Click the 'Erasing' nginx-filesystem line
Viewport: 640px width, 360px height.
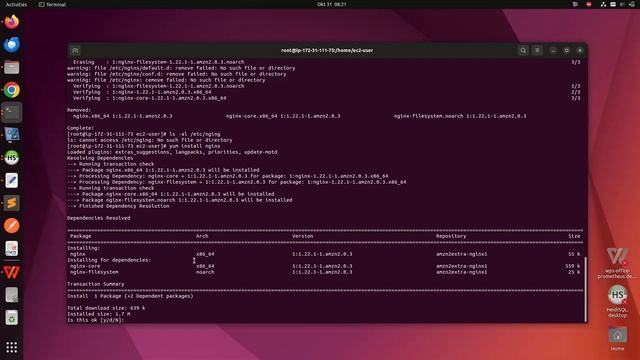click(x=158, y=62)
